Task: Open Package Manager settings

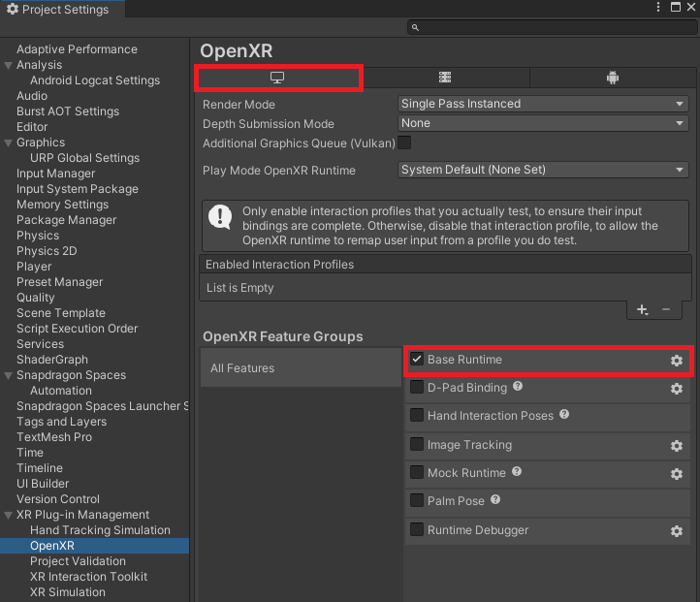Action: (67, 220)
